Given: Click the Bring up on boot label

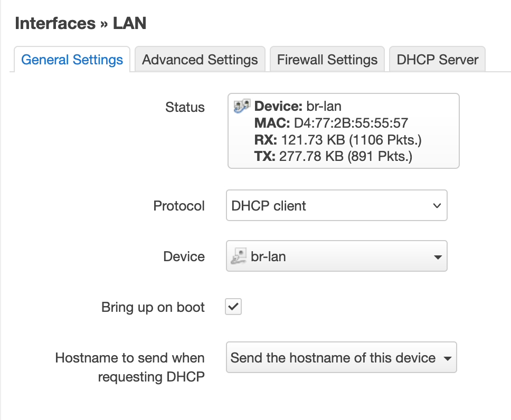Looking at the screenshot, I should (x=153, y=307).
